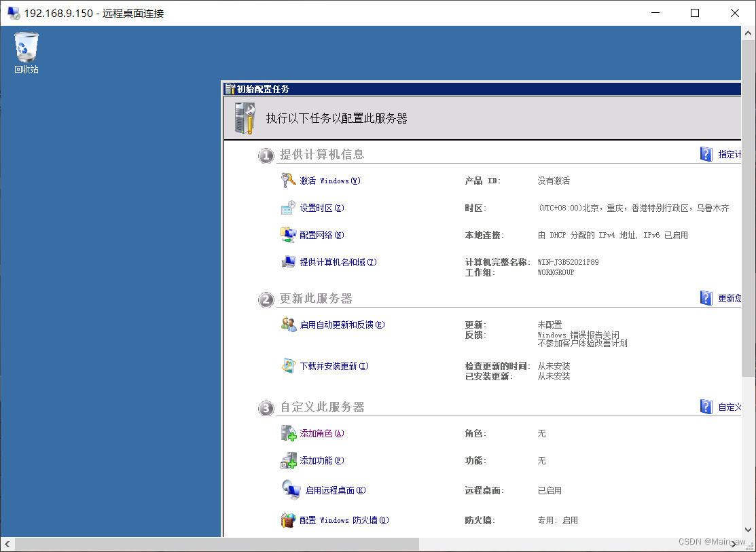
Task: Select the 专用: 启用 firewall status
Action: point(558,520)
